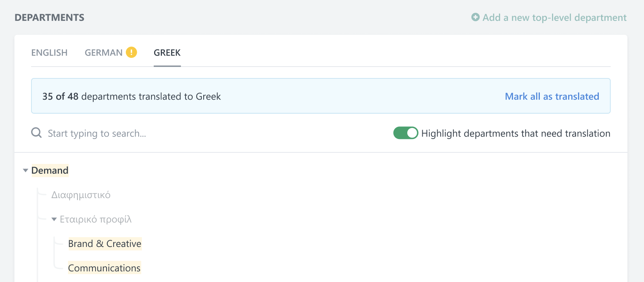Click the magnifier search icon
The height and width of the screenshot is (282, 644).
[37, 133]
